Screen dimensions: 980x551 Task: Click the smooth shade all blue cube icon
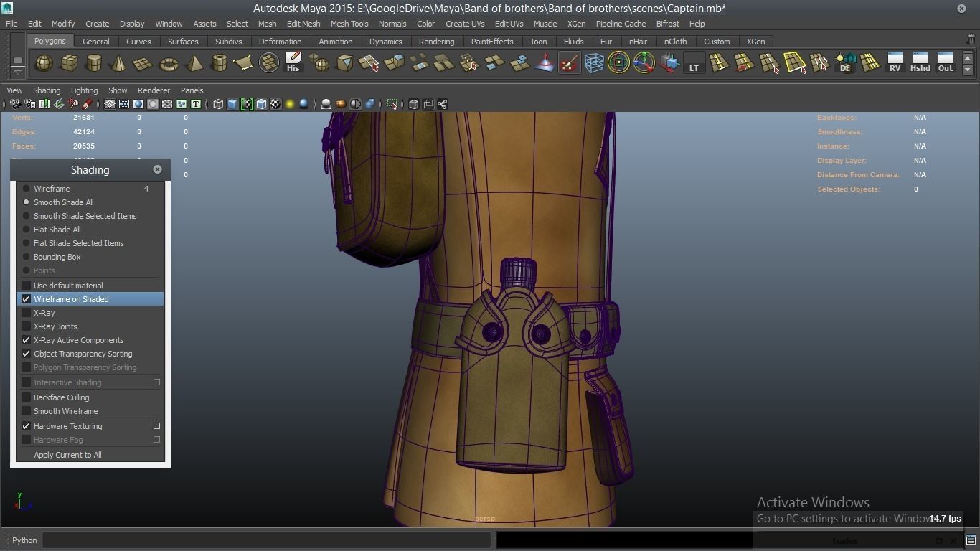pos(232,104)
